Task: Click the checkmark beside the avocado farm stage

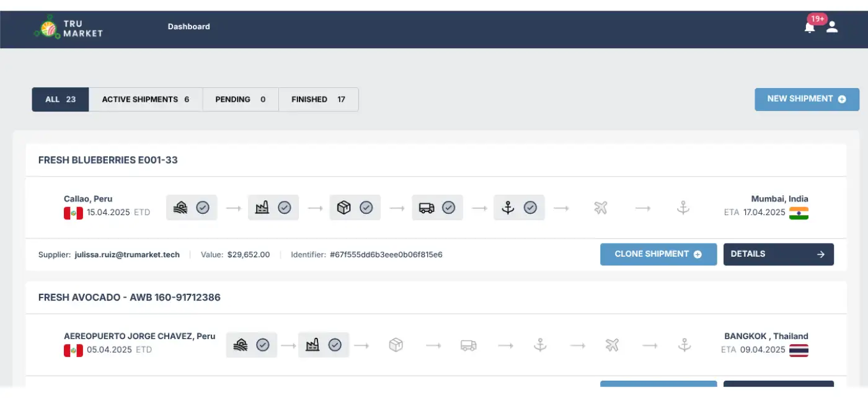Action: click(x=263, y=345)
